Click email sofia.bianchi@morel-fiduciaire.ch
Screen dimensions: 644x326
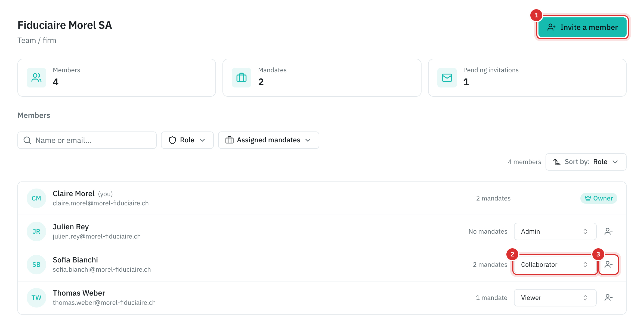pos(102,269)
